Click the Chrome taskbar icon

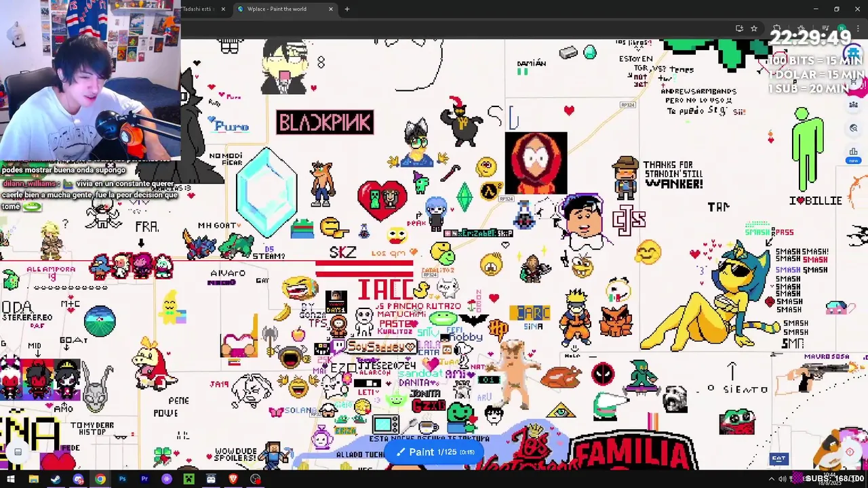click(x=100, y=479)
